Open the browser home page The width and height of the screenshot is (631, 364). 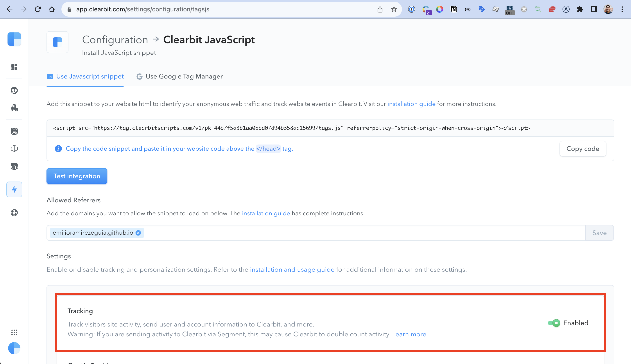click(x=52, y=9)
